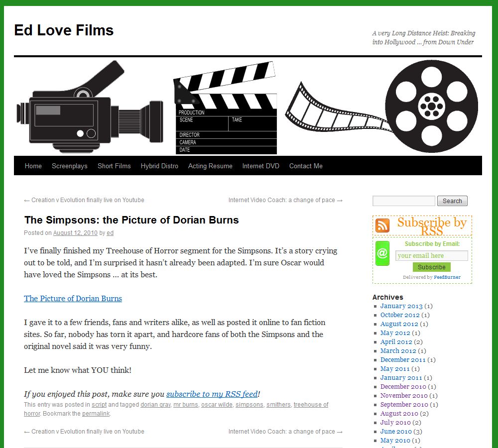
Task: Open the May 2011 archive
Action: click(x=395, y=369)
